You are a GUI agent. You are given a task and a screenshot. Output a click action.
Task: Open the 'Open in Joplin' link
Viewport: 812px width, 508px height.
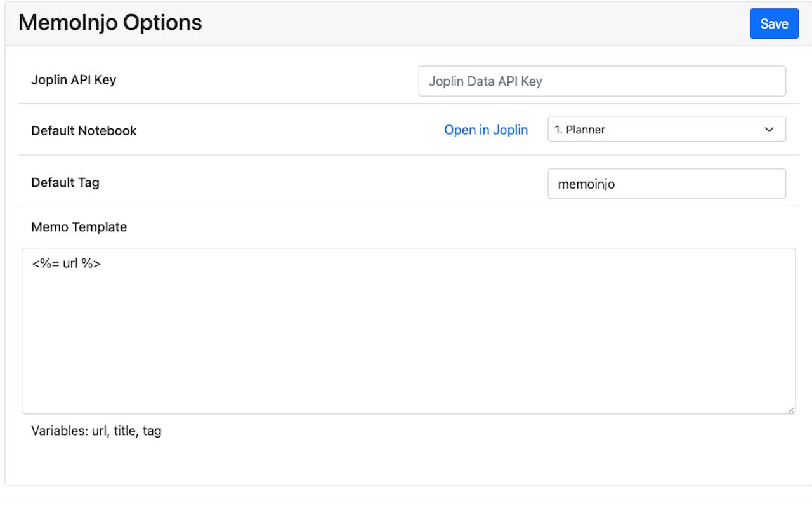[x=486, y=130]
